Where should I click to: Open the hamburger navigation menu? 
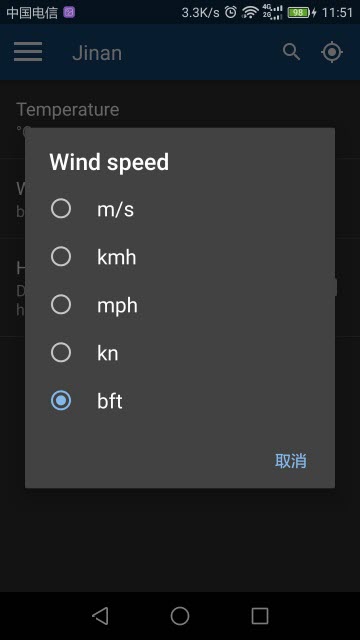[28, 52]
